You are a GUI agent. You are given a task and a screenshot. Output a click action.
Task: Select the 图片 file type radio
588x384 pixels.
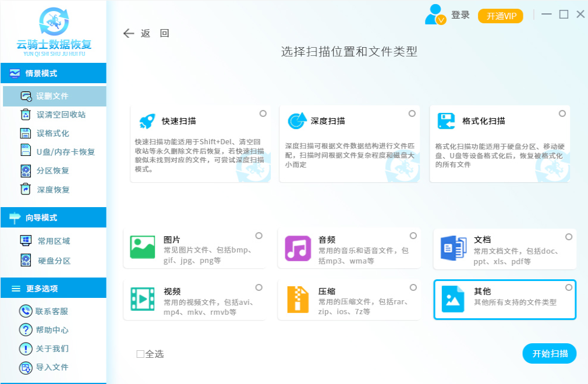pos(258,236)
